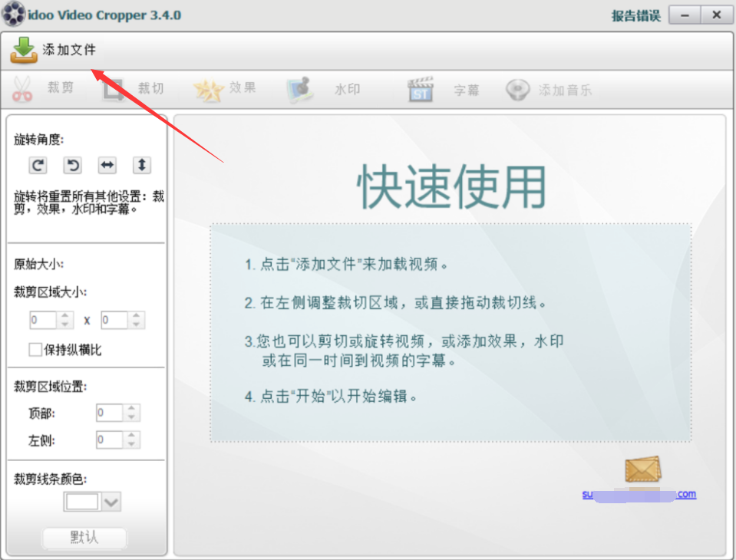Rotate video counterclockwise with the rotate-left icon

click(73, 165)
